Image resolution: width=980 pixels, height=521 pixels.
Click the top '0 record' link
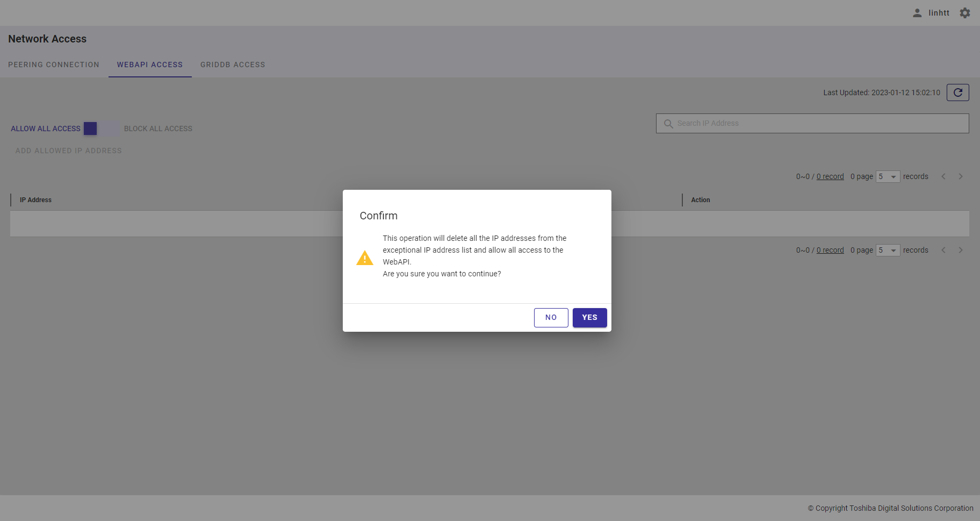pyautogui.click(x=830, y=176)
